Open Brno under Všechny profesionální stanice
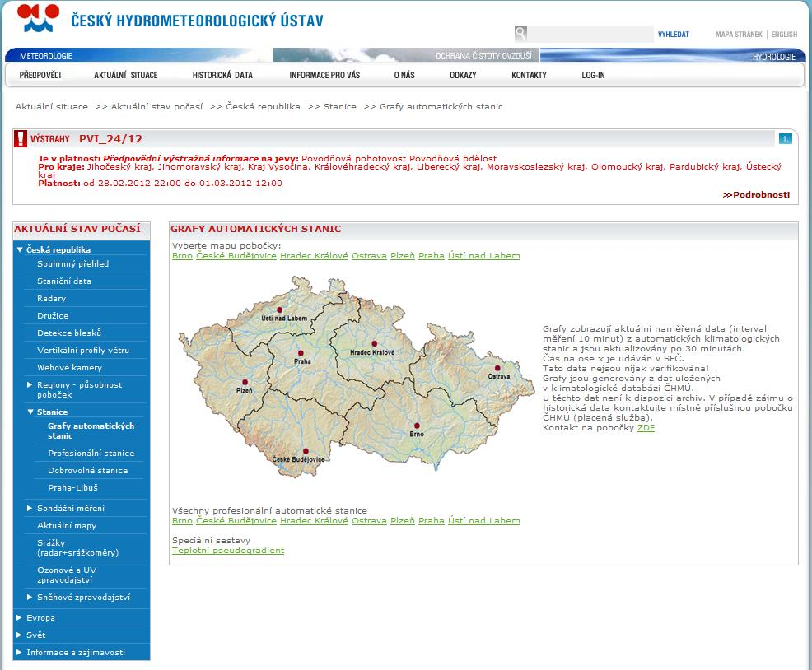 pos(182,521)
